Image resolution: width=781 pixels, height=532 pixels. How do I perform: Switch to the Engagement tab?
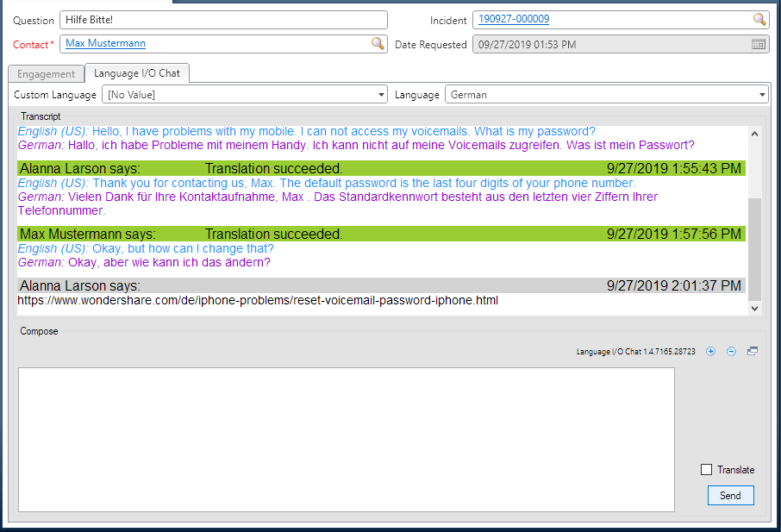[x=47, y=74]
